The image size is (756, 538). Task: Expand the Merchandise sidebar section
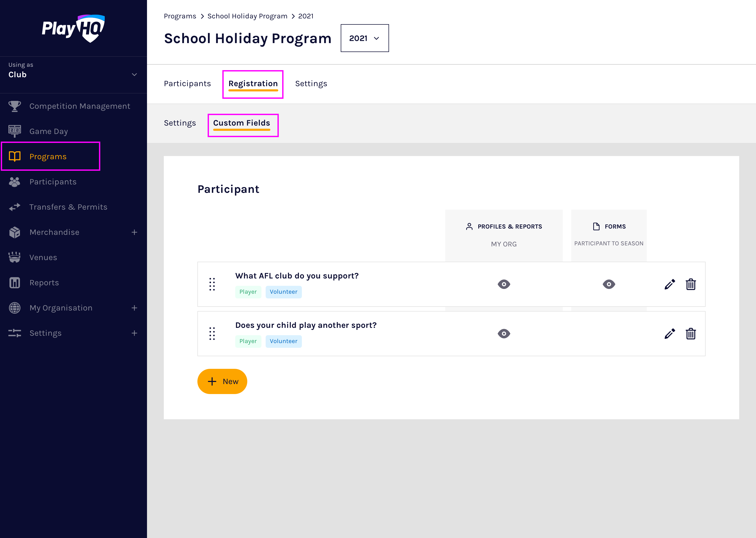[x=134, y=232]
